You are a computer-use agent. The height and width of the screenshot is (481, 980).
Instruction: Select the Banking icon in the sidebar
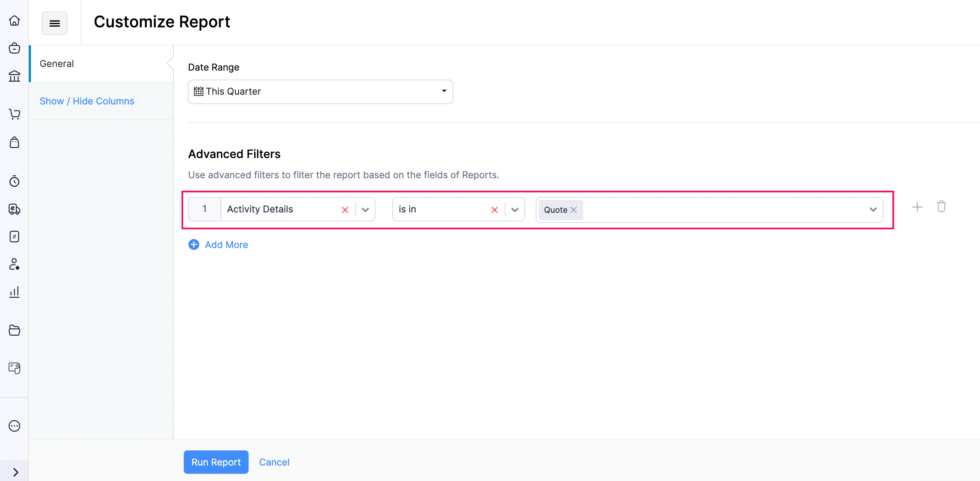(x=14, y=76)
